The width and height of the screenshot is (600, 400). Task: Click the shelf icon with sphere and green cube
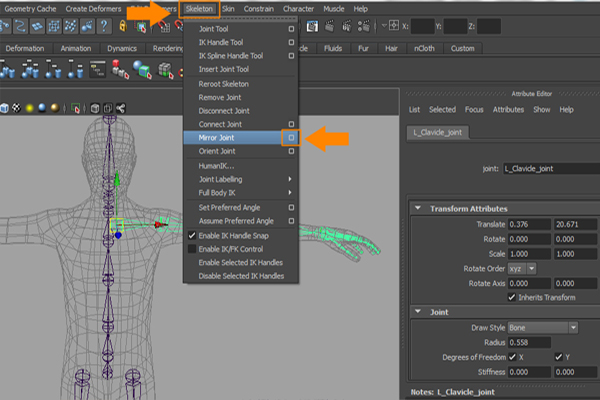click(x=142, y=70)
